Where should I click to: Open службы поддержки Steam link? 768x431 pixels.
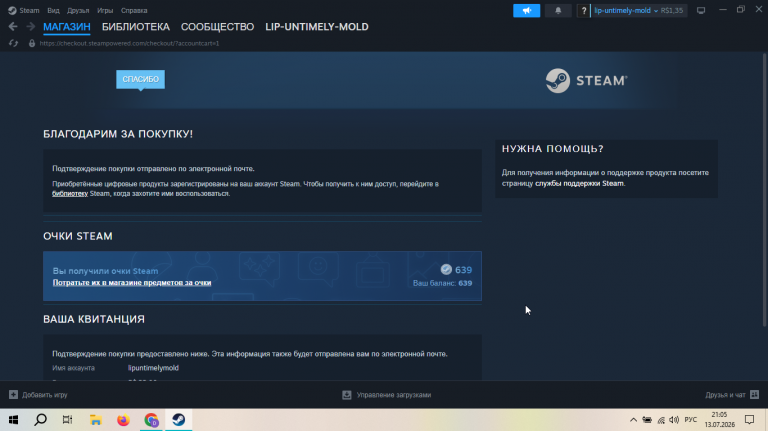[x=579, y=183]
